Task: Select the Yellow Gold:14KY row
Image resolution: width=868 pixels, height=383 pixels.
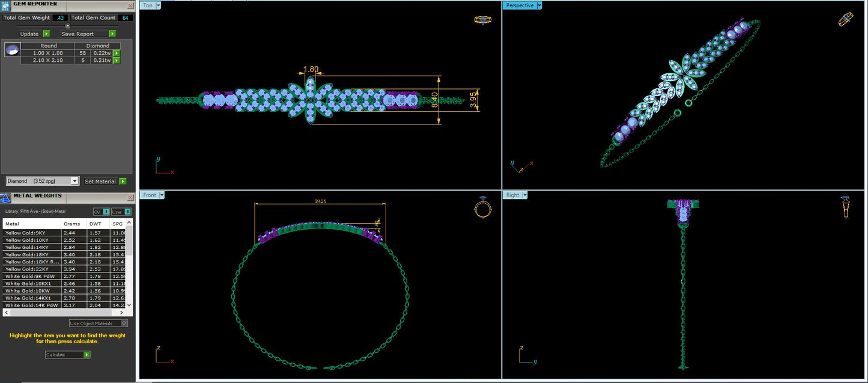Action: 64,247
